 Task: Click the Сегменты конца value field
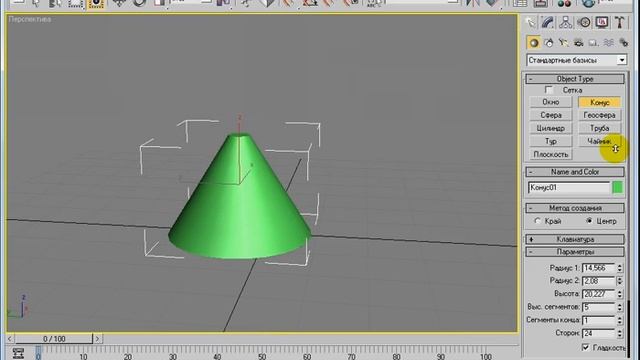pyautogui.click(x=598, y=320)
